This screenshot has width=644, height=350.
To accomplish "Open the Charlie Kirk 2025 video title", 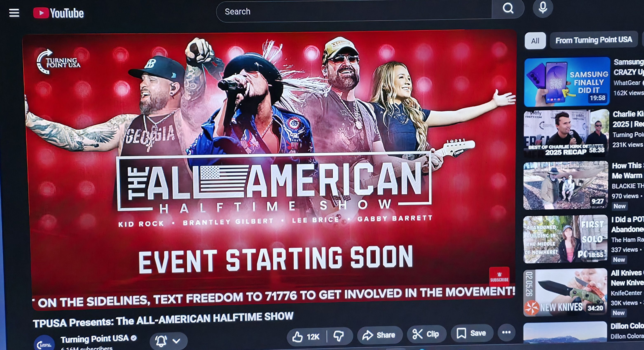I will (x=628, y=119).
